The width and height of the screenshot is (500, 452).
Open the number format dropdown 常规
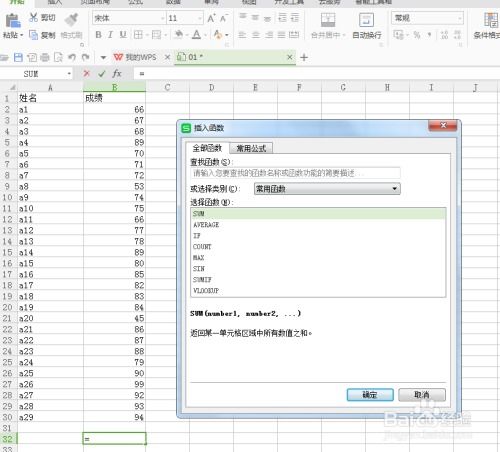pos(427,18)
